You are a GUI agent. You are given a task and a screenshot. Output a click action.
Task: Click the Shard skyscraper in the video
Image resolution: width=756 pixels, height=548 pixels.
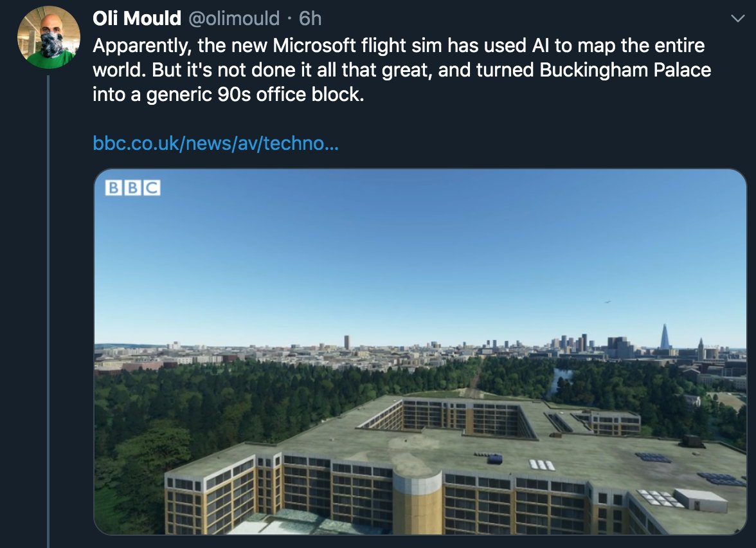coord(665,336)
